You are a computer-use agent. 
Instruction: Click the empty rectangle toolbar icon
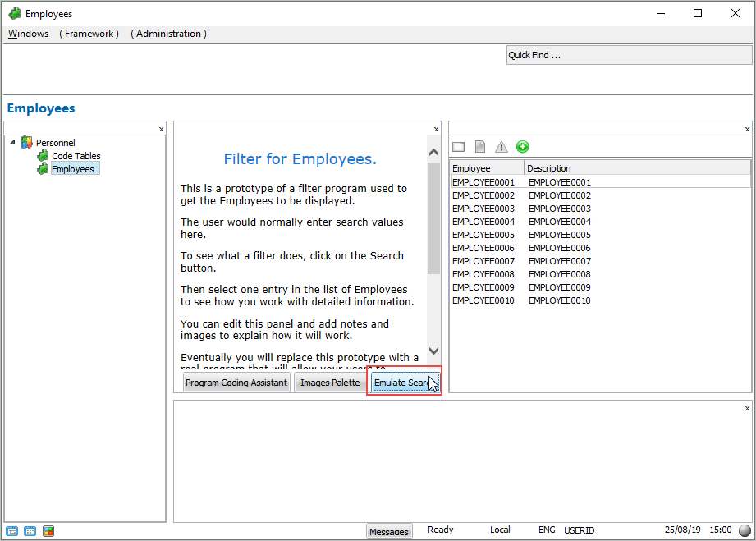pos(459,147)
